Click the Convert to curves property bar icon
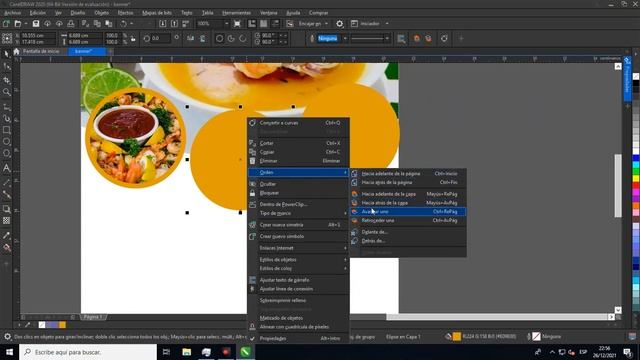 (444, 38)
